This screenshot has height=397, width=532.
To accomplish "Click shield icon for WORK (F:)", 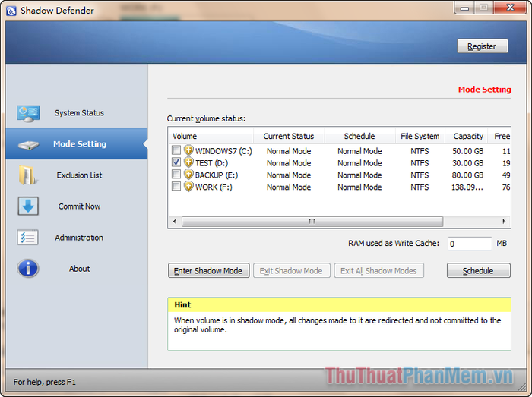I will point(188,186).
